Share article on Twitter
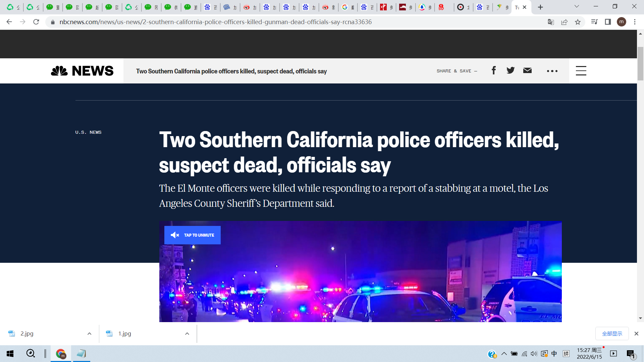Screen dimensions: 644x362 (511, 70)
